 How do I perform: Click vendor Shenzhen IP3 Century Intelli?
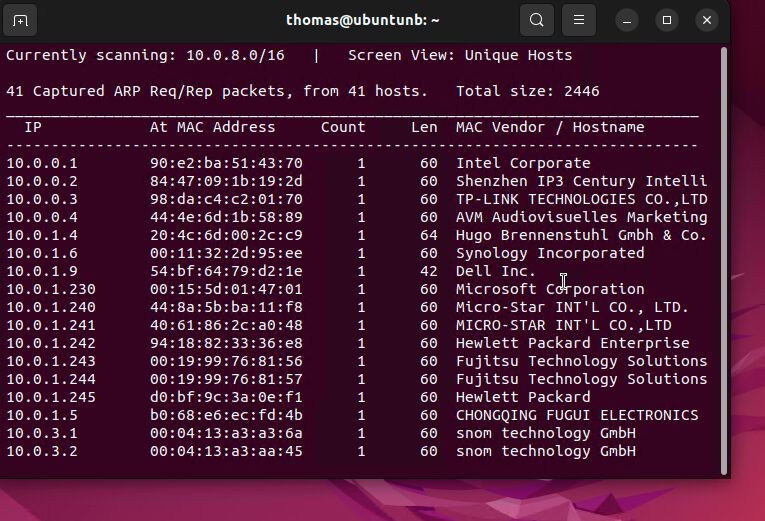(x=582, y=181)
